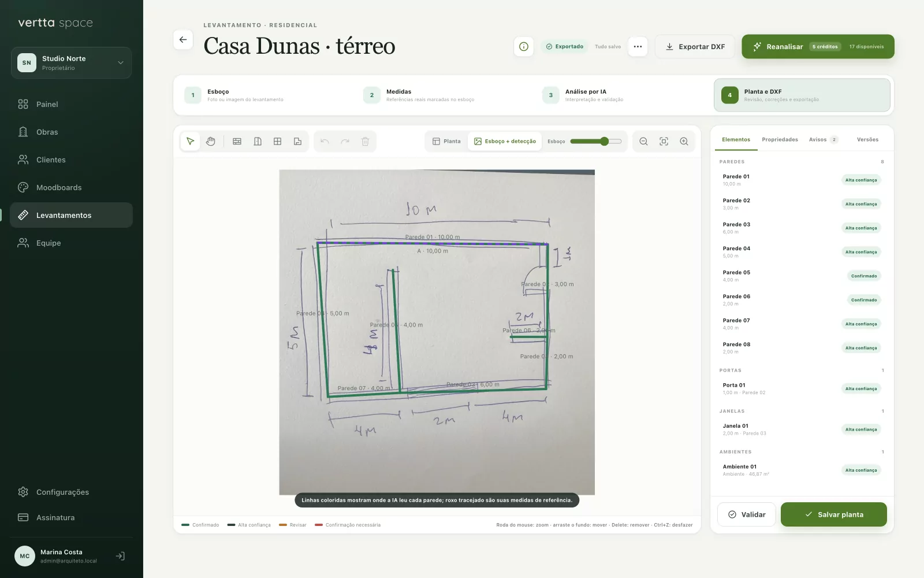Image resolution: width=924 pixels, height=578 pixels.
Task: Select the Parede 08 list row
Action: [802, 348]
